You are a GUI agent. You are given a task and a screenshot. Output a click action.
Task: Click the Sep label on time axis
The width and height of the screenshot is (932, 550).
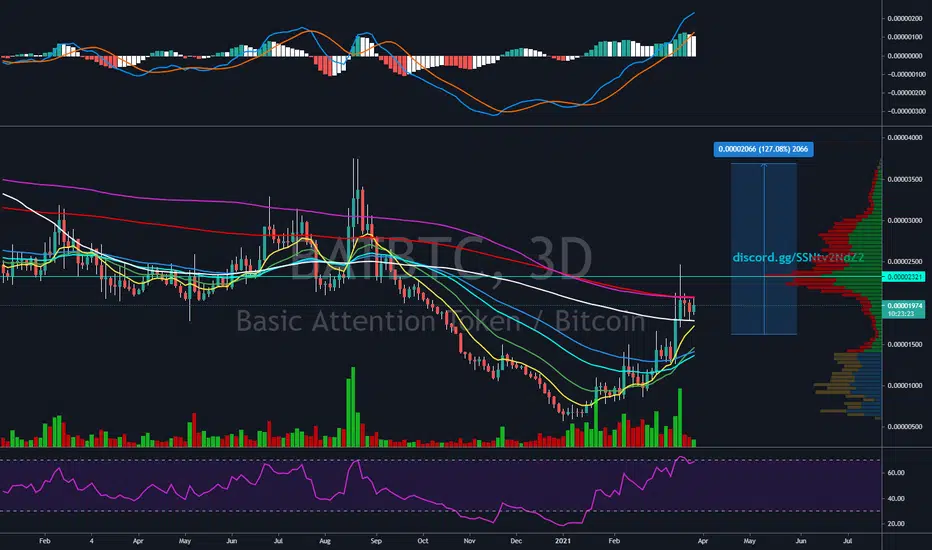point(376,541)
